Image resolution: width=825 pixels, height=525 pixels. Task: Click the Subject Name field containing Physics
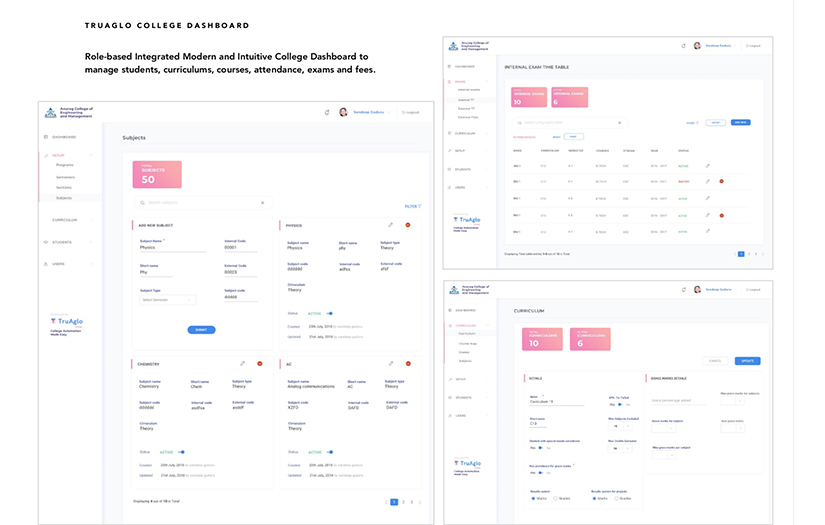173,248
